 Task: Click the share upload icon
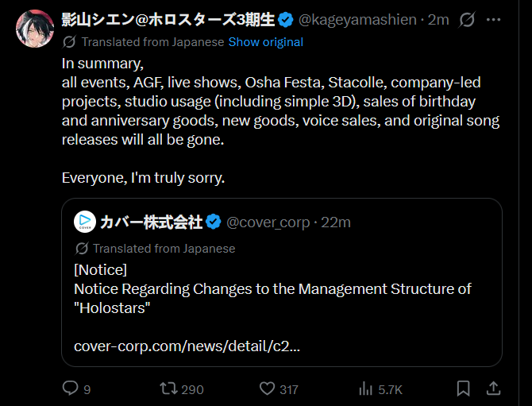[x=493, y=389]
